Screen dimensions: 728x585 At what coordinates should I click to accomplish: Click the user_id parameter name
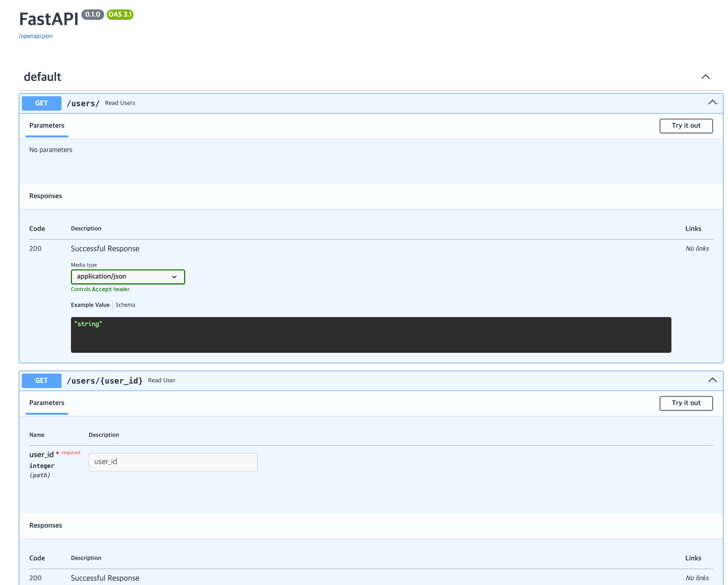(41, 455)
